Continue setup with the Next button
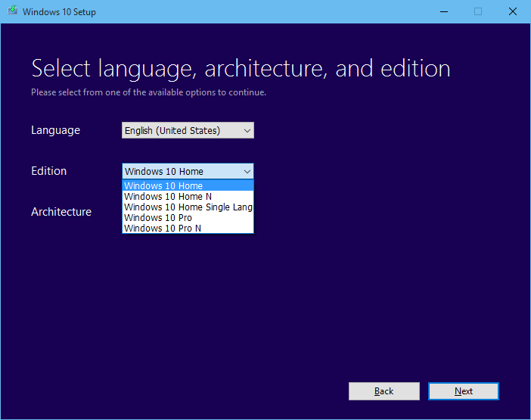 tap(463, 391)
